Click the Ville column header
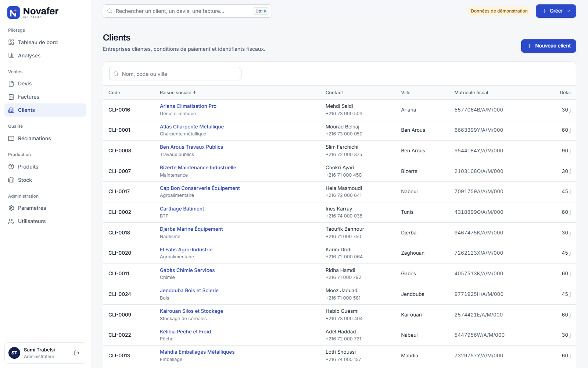Viewport: 588px width, 368px height. pyautogui.click(x=406, y=93)
